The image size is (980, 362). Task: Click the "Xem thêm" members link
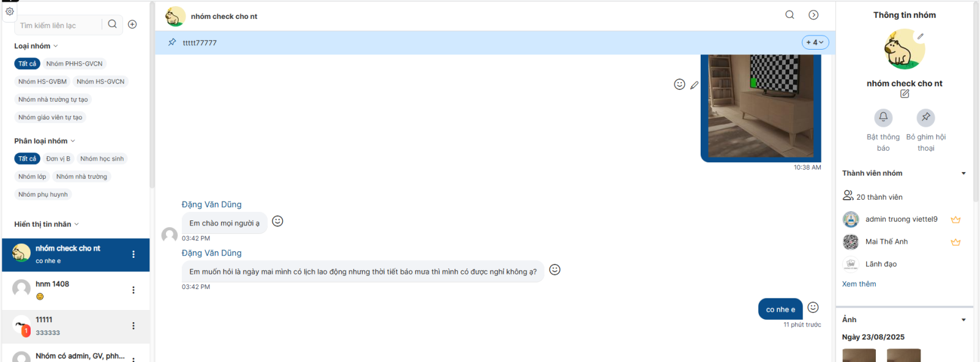[859, 284]
